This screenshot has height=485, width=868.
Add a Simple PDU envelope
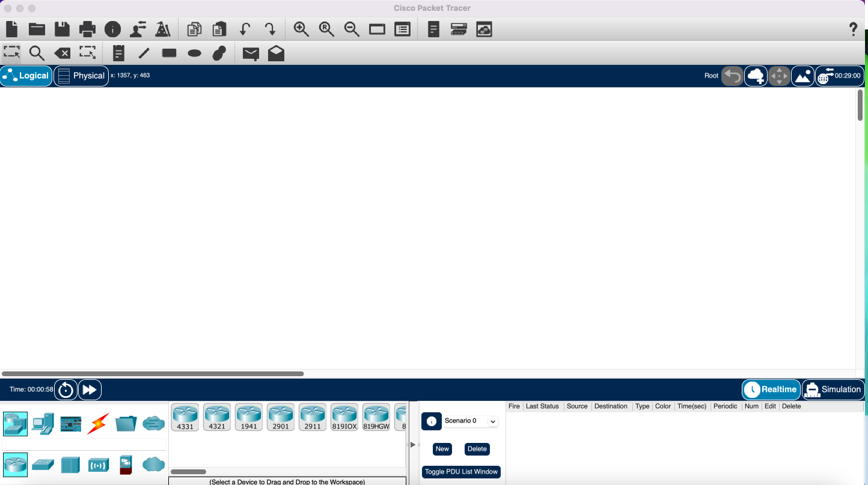(251, 53)
